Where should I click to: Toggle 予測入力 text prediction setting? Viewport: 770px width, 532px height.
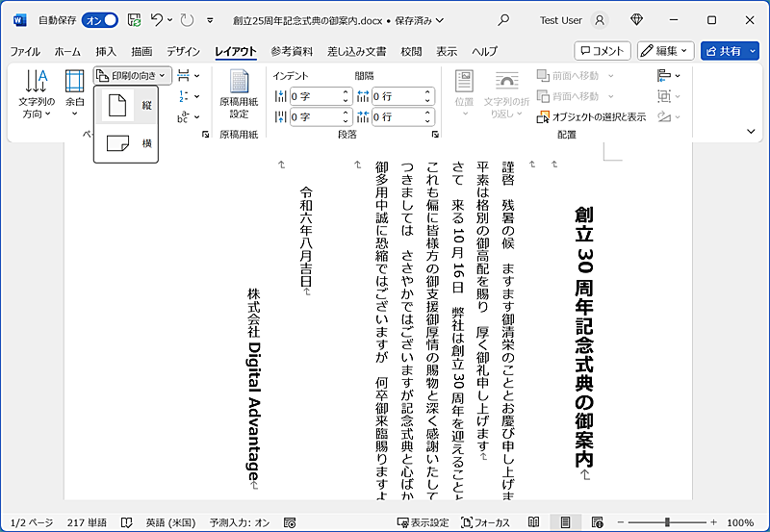coord(240,522)
